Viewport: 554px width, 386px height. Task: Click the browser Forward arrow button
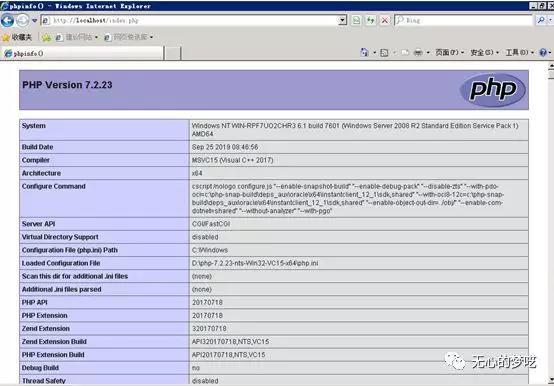pos(22,20)
